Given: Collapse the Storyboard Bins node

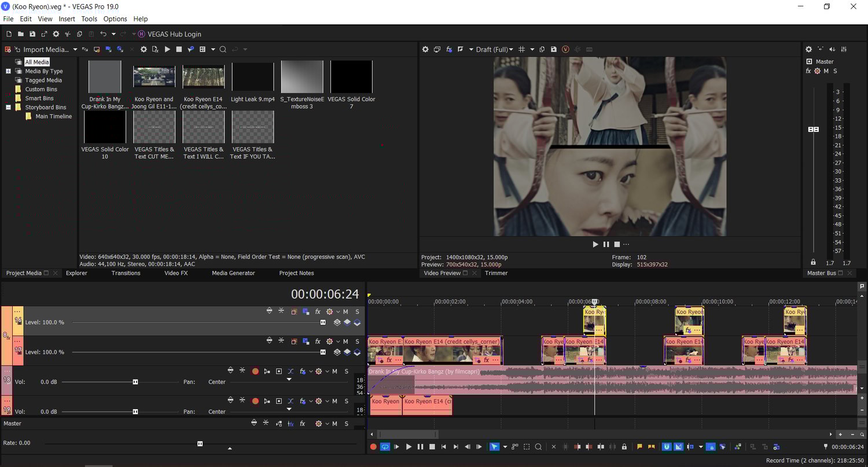Looking at the screenshot, I should (9, 107).
